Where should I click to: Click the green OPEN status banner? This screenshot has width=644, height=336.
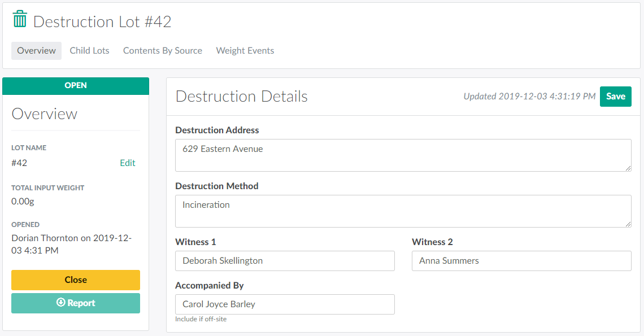(x=76, y=86)
